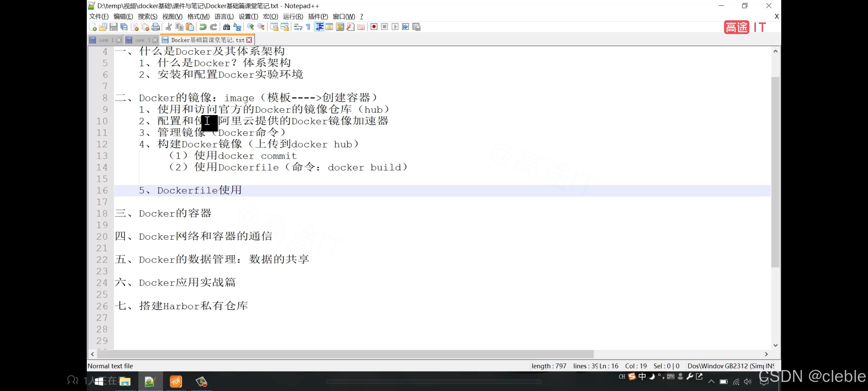Click the volume speaker tray icon
Viewport: 868px width, 391px height.
748,382
